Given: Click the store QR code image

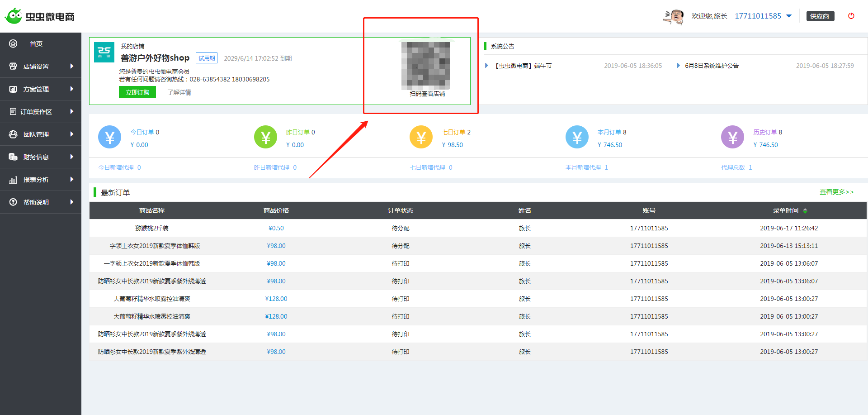Looking at the screenshot, I should (426, 66).
